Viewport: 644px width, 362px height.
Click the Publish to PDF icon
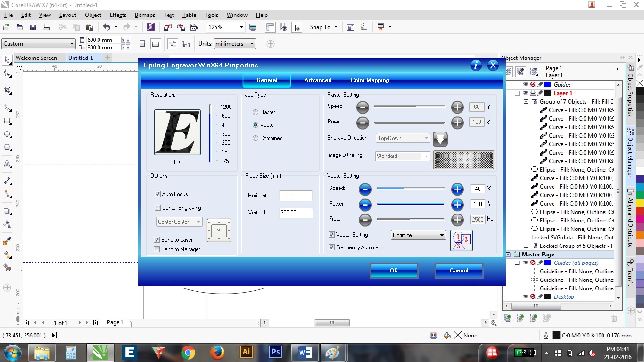pos(194,27)
